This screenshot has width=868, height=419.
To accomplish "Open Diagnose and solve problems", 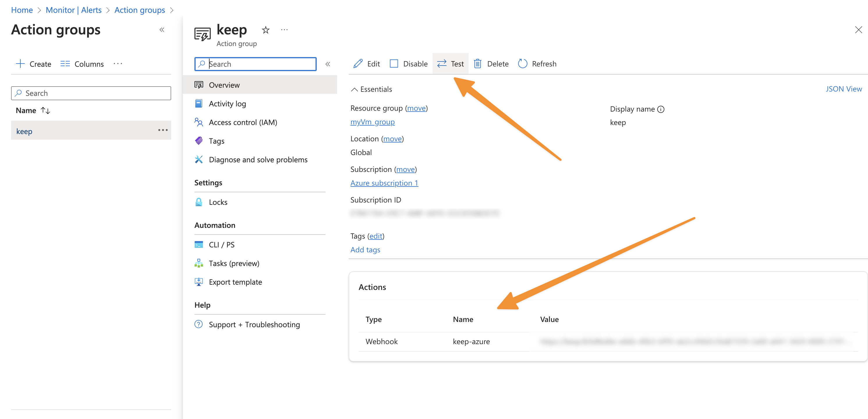I will 260,159.
